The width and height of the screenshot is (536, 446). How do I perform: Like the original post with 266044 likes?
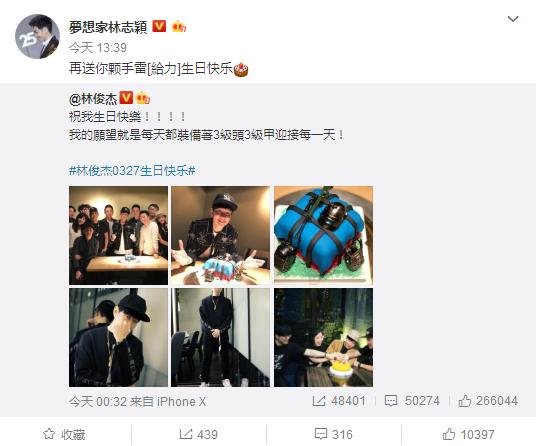coord(488,401)
